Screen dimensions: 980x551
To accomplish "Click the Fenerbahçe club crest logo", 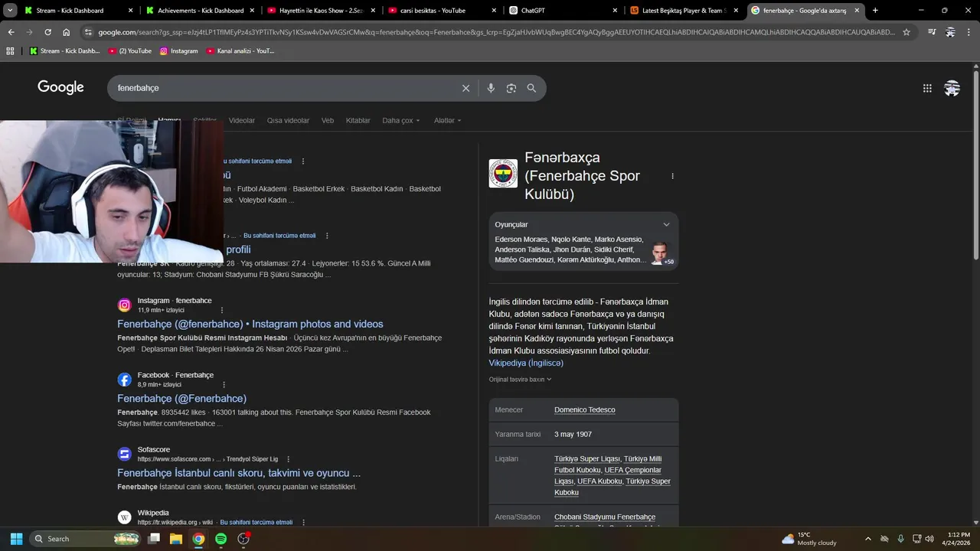I will [x=503, y=174].
